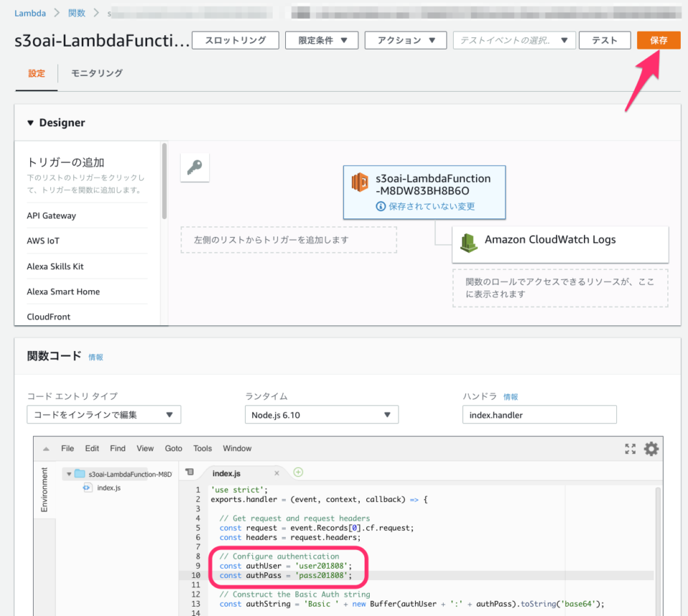688x616 pixels.
Task: Toggle fullscreen with the editor expand icon
Action: pyautogui.click(x=630, y=448)
